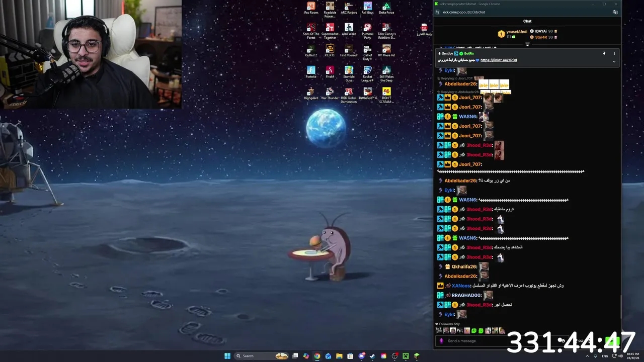Select Pummel Party desktop icon

[368, 31]
